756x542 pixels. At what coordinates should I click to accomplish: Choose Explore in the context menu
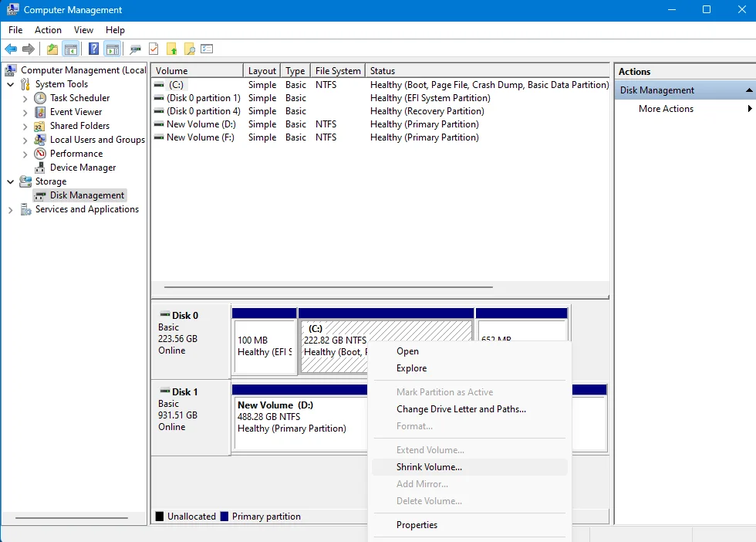(470, 368)
